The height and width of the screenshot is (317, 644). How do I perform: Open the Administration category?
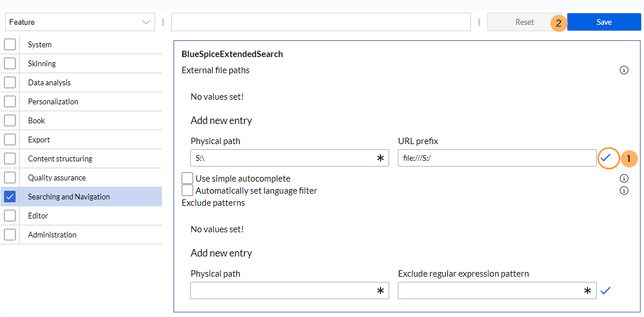52,235
